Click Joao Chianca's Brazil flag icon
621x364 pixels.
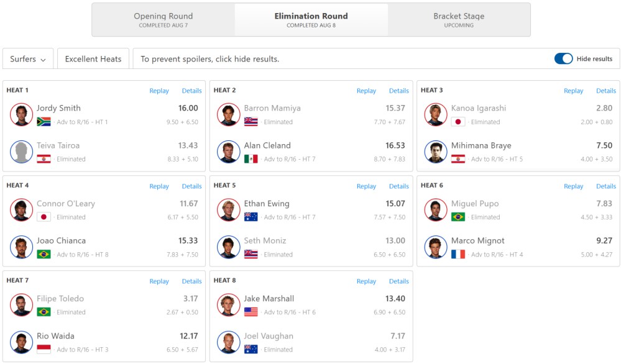[x=44, y=255]
